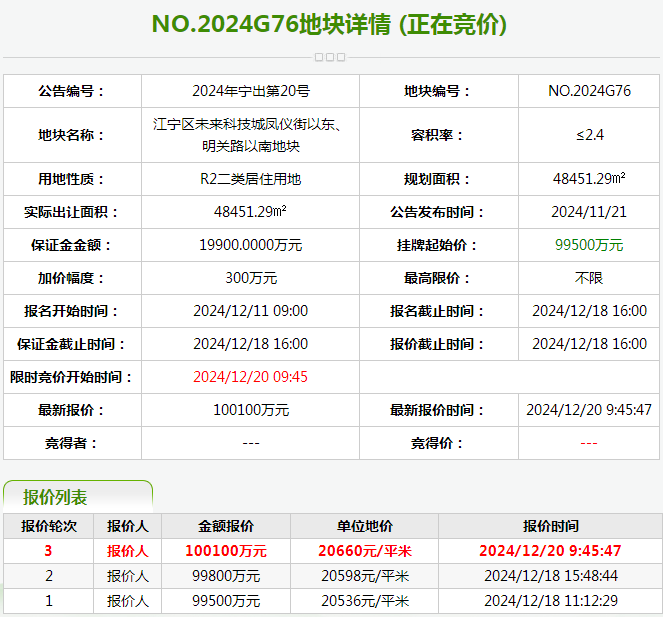Select the red bid amount 100100万元 in bid list
Viewport: 663px width, 617px height.
(x=226, y=551)
